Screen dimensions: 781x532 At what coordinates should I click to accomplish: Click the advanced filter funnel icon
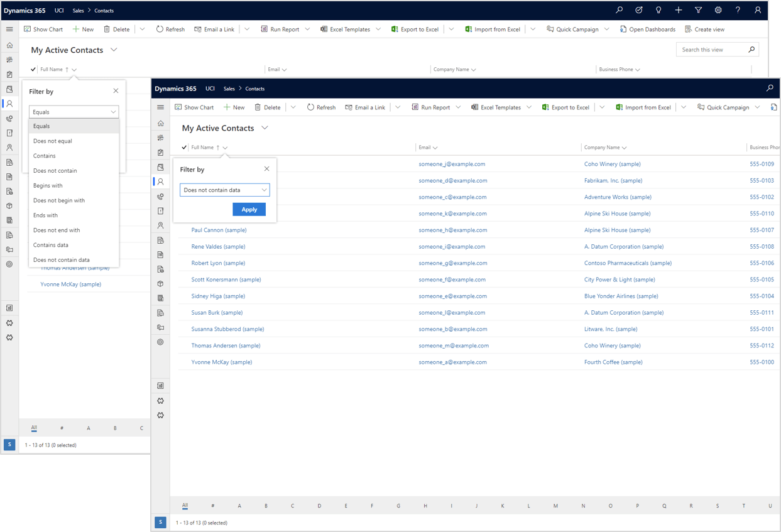tap(698, 10)
